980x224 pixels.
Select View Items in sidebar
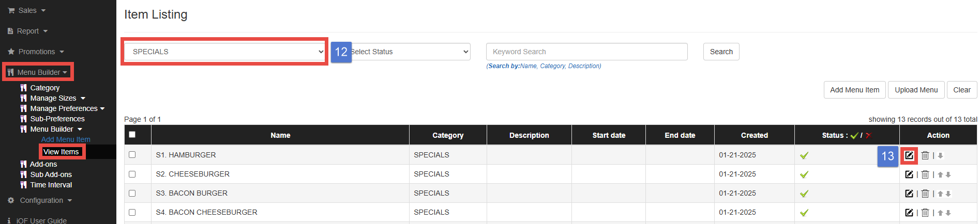(61, 152)
